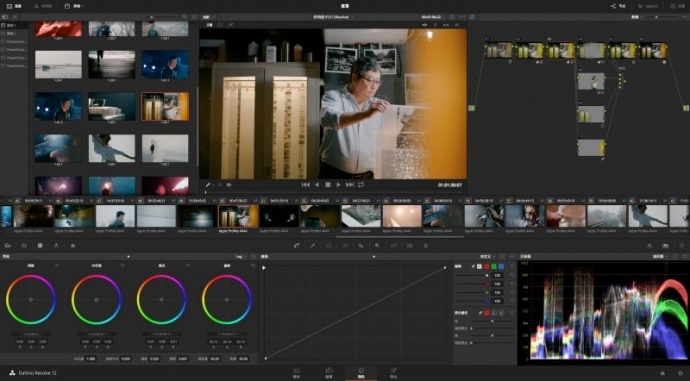Toggle the Y luminance curve channel
The width and height of the screenshot is (690, 381).
tap(479, 266)
